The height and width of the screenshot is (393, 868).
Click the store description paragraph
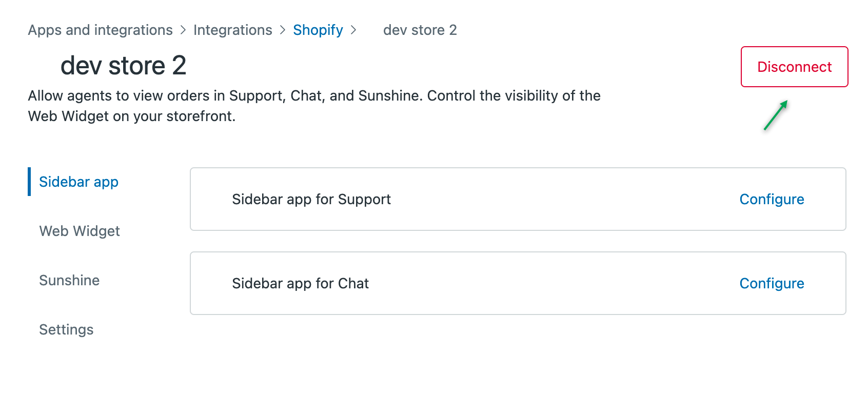tap(314, 106)
